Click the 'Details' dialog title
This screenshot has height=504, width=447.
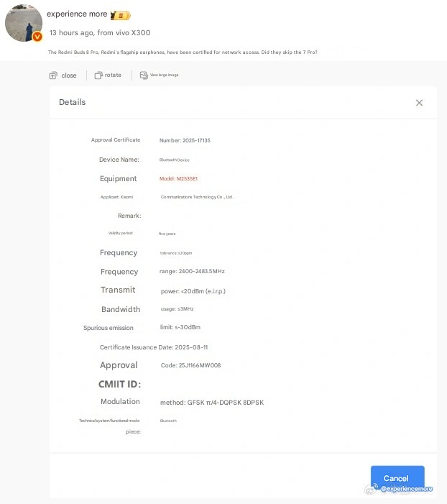coord(73,102)
